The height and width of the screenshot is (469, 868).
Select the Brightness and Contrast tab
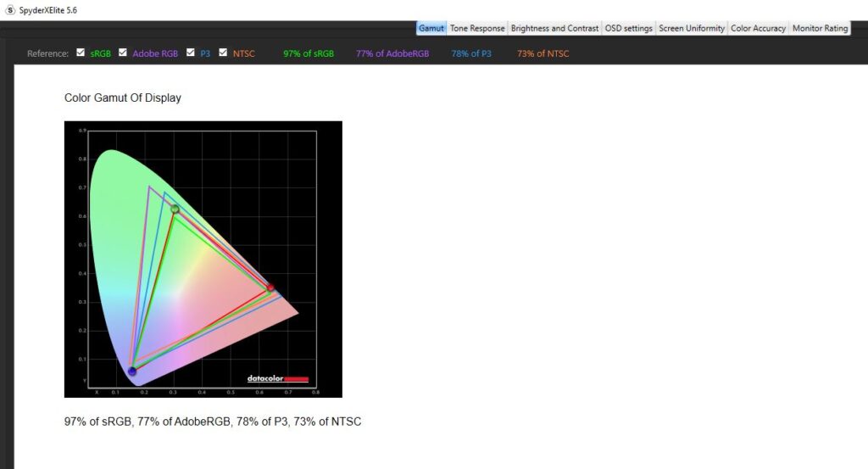(x=554, y=28)
